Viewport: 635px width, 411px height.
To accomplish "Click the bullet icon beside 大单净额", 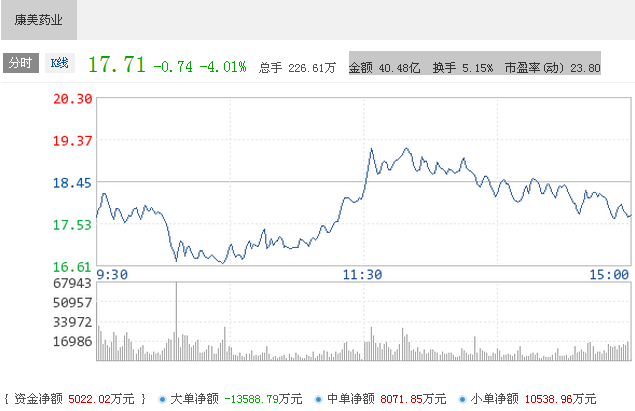I will [162, 399].
